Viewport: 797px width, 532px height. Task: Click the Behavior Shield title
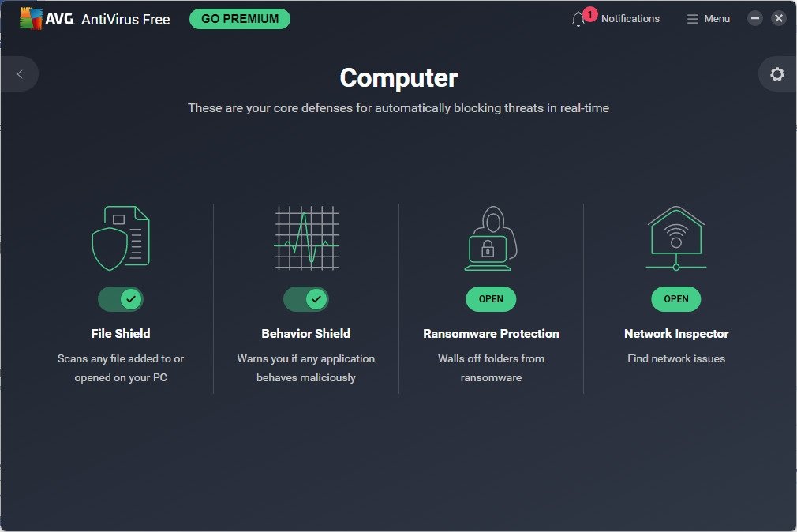click(x=306, y=334)
